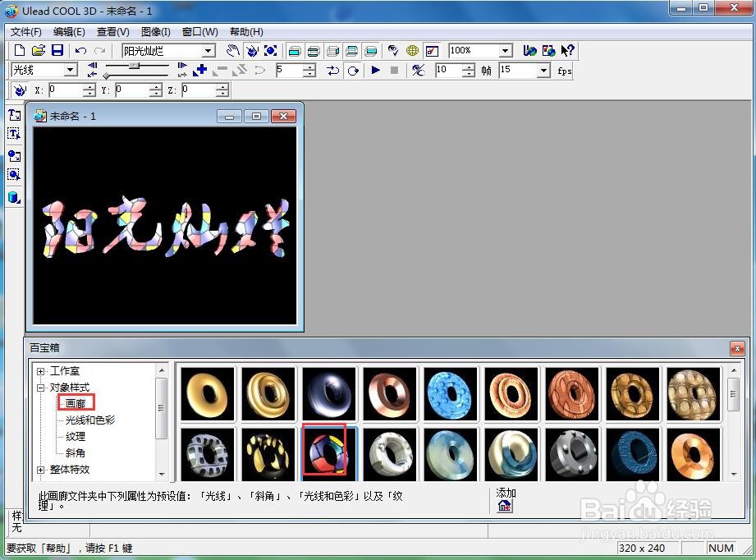
Task: Select the Size object tool
Action: tap(271, 50)
